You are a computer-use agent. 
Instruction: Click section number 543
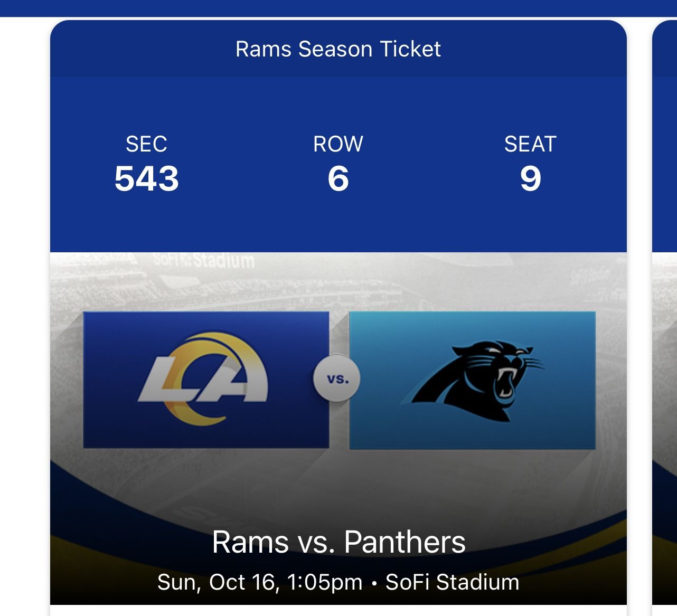pyautogui.click(x=146, y=178)
